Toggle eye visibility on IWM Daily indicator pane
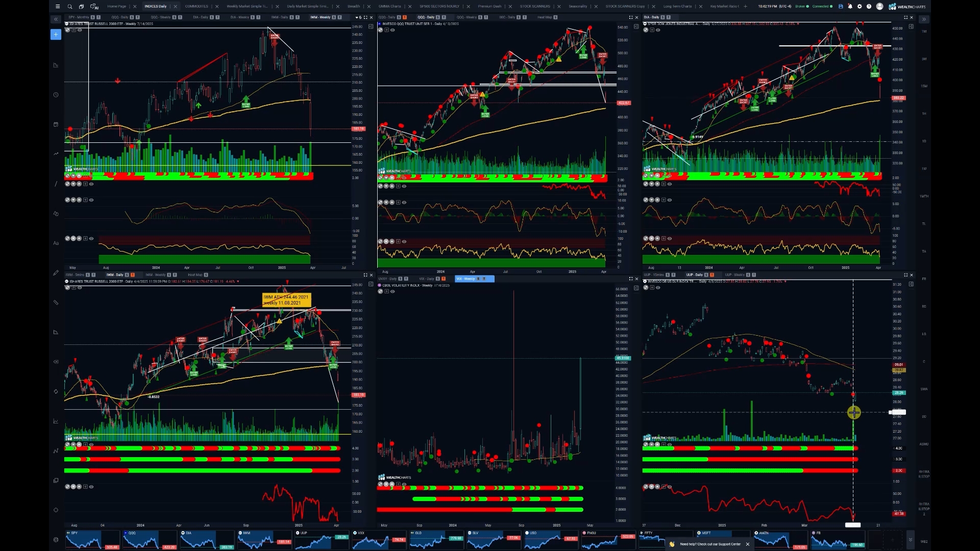 click(x=91, y=487)
